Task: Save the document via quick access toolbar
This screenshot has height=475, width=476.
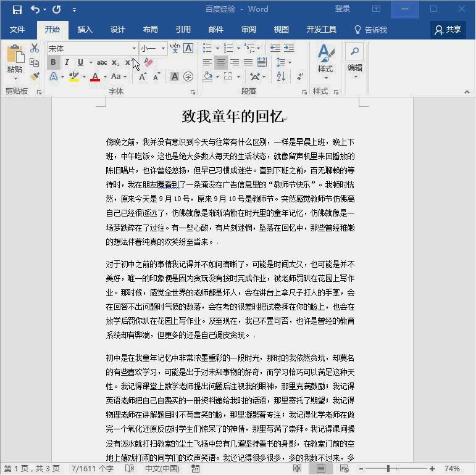Action: tap(17, 9)
